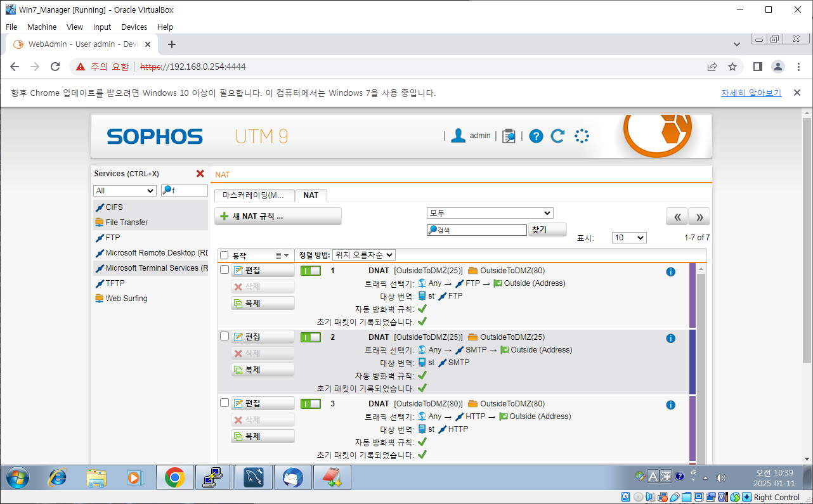Open the 정렬 방법 sort order dropdown

(363, 255)
